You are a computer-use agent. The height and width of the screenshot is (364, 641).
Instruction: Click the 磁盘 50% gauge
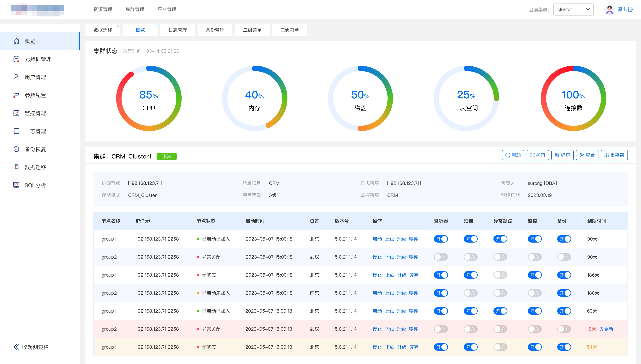(x=360, y=98)
